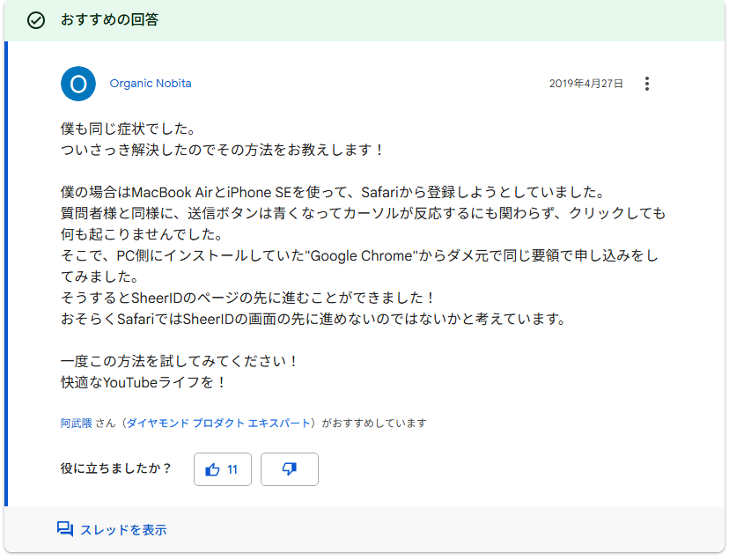
Task: Open the スレッドを表示 link
Action: pyautogui.click(x=123, y=530)
